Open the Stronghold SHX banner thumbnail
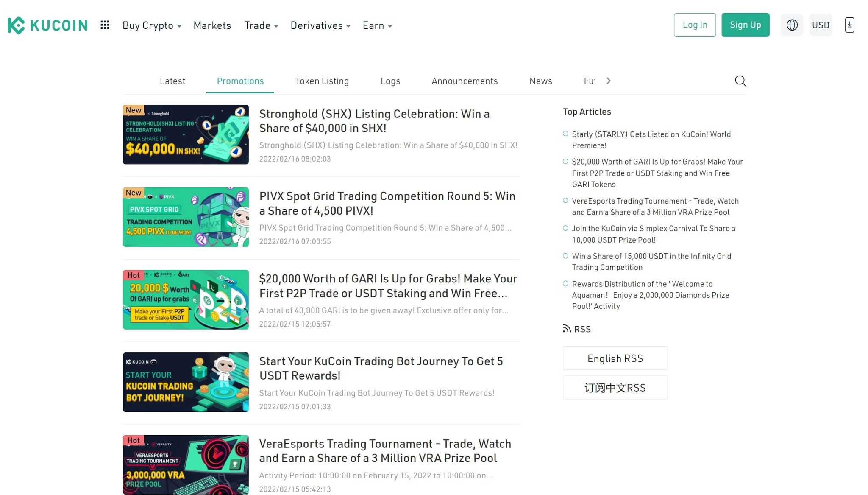 tap(186, 134)
